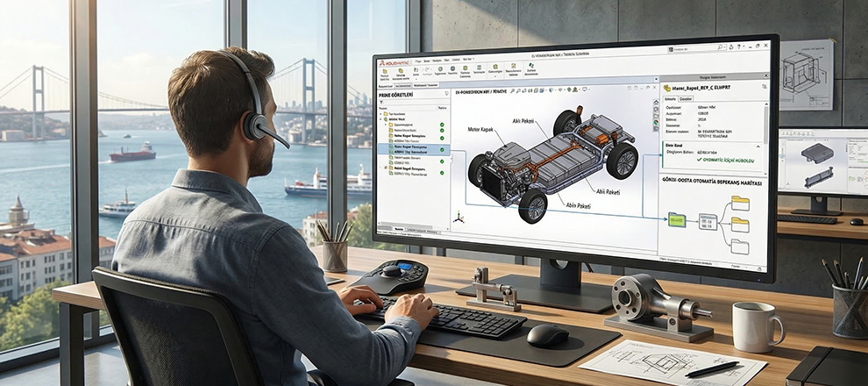Screen dimensions: 868x386
Task: Click the search magnifier icon in the title bar
Action: click(720, 47)
